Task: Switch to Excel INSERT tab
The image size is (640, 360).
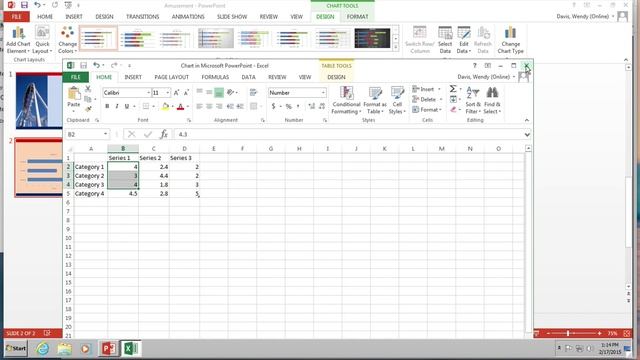Action: [x=133, y=77]
